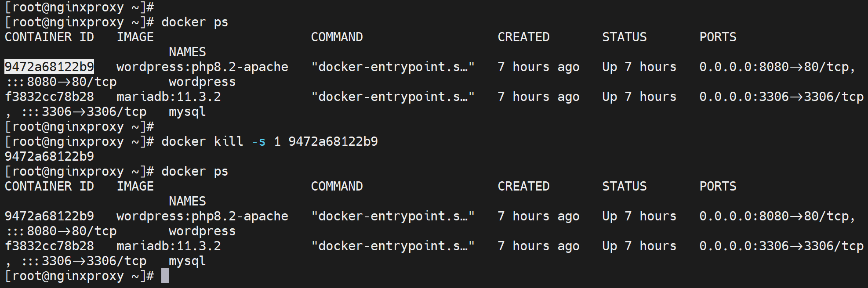Viewport: 868px width, 288px height.
Task: Click the CREATED header of the first table
Action: 523,37
